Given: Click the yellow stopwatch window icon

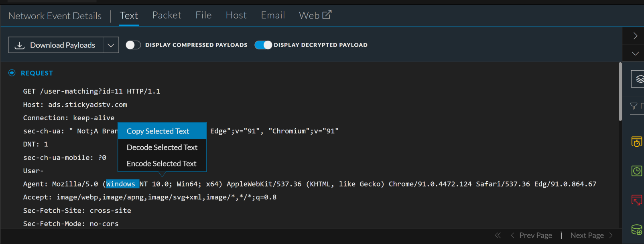Looking at the screenshot, I should click(x=637, y=142).
